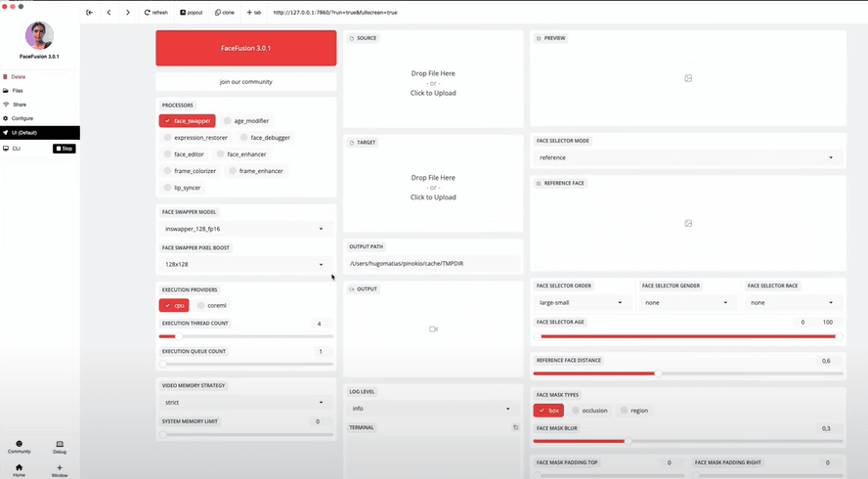This screenshot has width=868, height=479.
Task: Click the FaceFusion avatar thumbnail
Action: point(39,35)
